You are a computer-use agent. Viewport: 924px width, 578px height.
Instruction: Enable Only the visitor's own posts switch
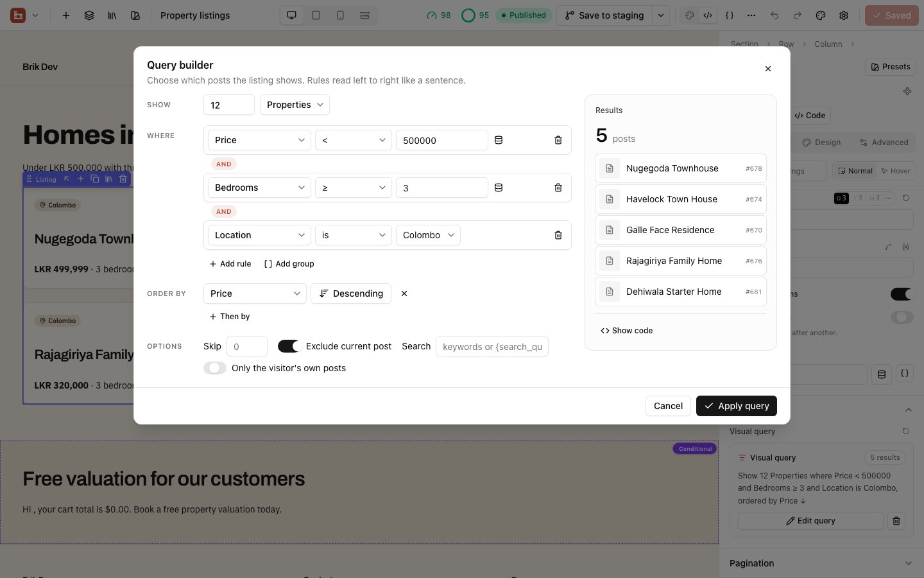[x=215, y=368]
